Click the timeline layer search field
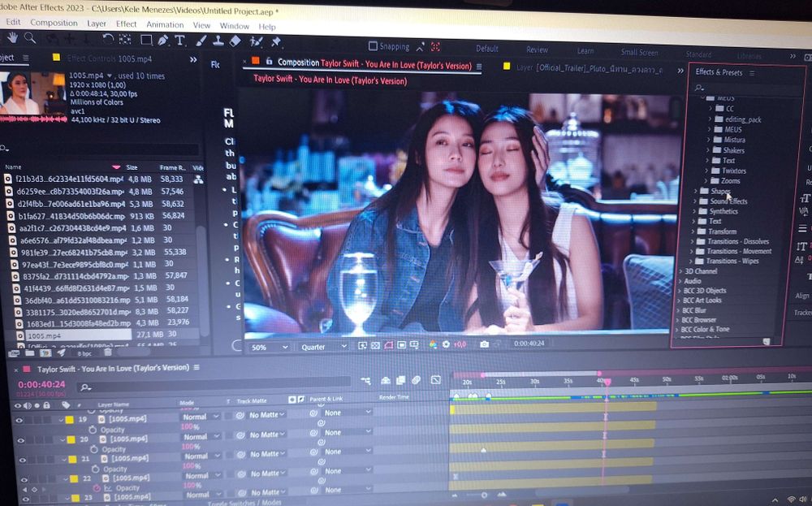The width and height of the screenshot is (812, 506). pyautogui.click(x=214, y=387)
